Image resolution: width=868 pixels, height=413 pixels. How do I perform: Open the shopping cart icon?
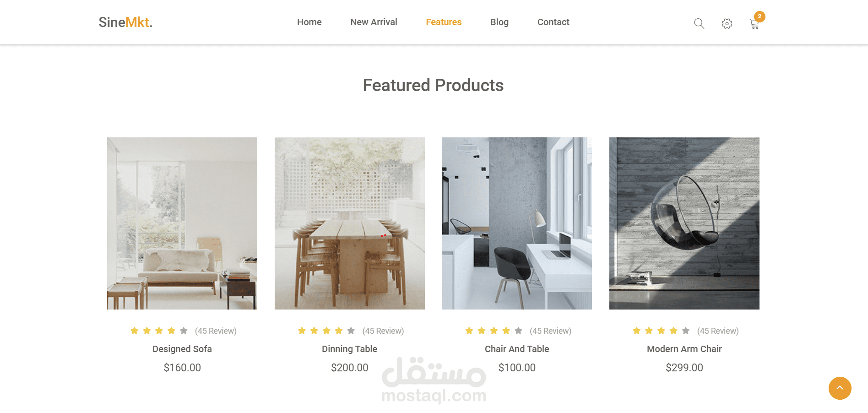click(x=754, y=24)
